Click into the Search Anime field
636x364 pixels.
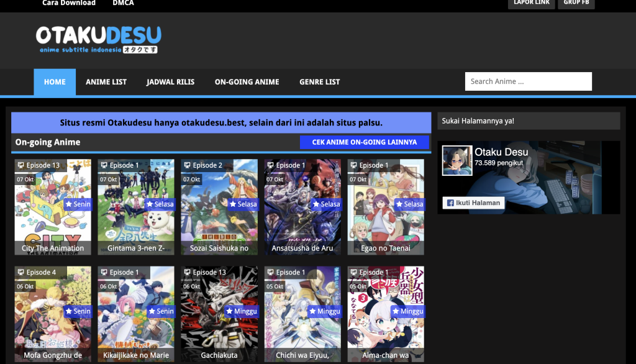coord(528,81)
